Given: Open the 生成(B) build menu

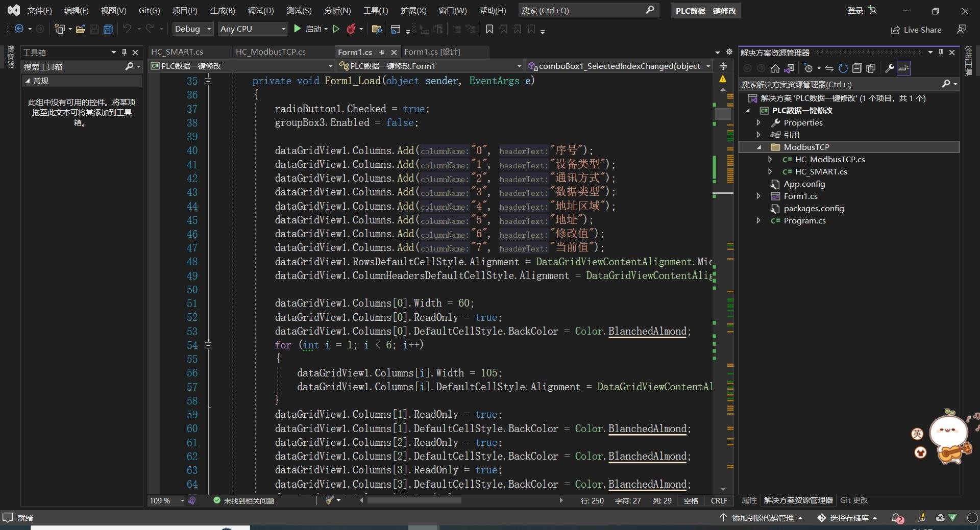Looking at the screenshot, I should click(223, 10).
